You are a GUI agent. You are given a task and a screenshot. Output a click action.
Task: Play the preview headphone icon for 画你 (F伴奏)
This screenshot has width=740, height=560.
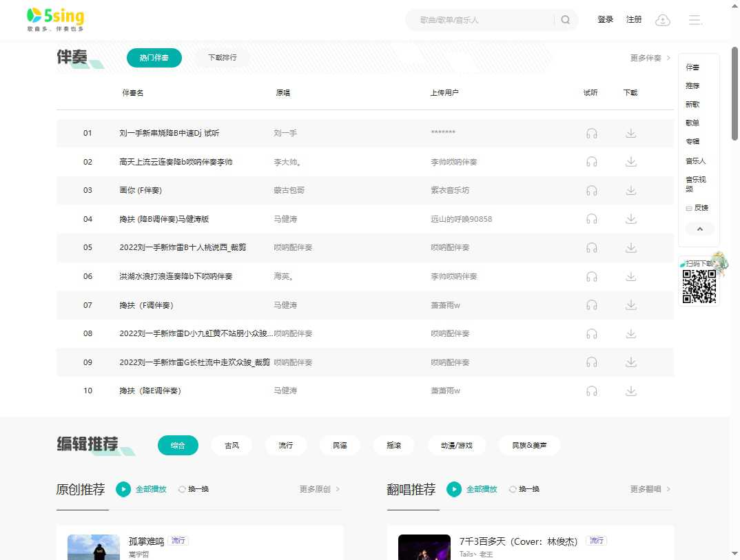click(x=591, y=190)
